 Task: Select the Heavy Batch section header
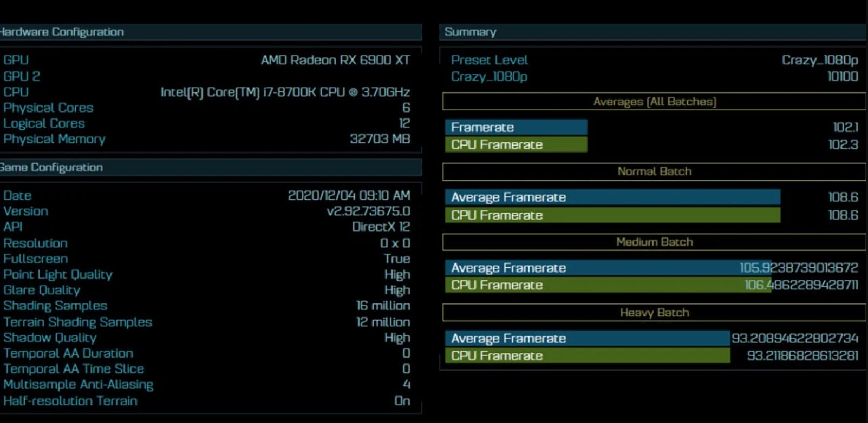point(654,313)
